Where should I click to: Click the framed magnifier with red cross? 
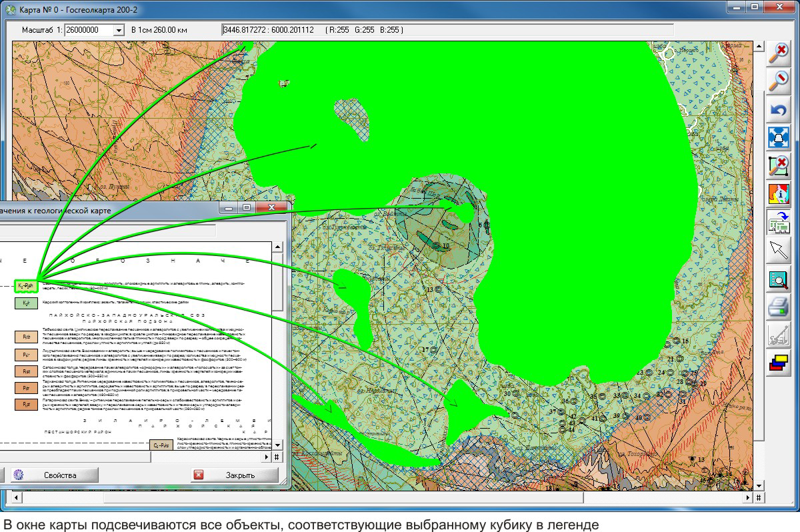click(778, 166)
